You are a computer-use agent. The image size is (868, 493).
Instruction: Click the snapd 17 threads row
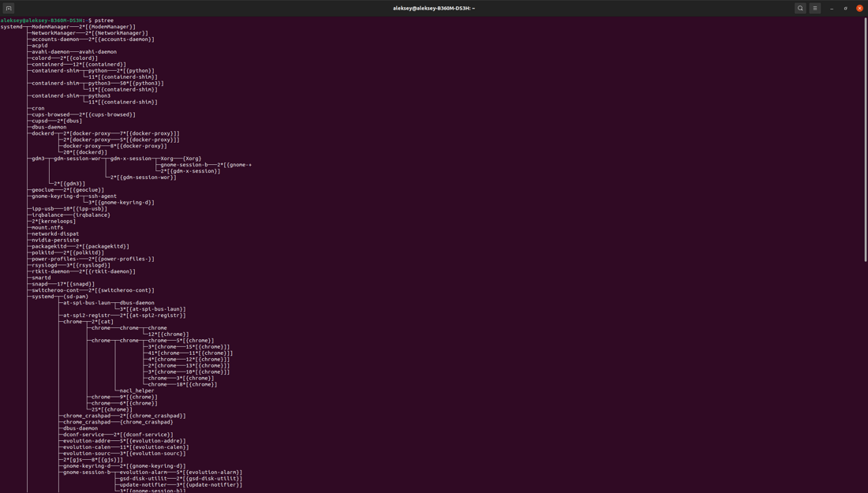pyautogui.click(x=62, y=284)
